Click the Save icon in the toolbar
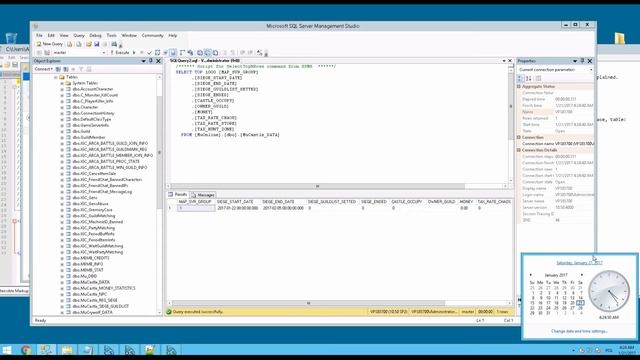This screenshot has width=640, height=360. click(x=97, y=44)
